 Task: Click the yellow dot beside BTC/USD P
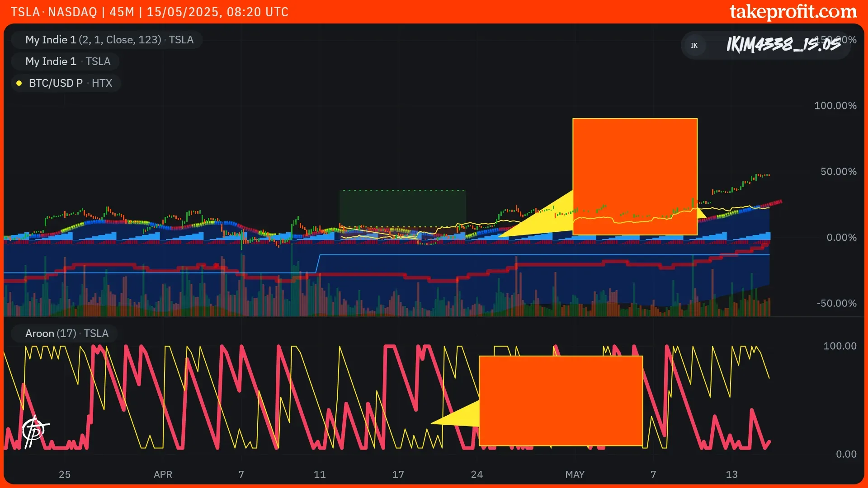(19, 83)
